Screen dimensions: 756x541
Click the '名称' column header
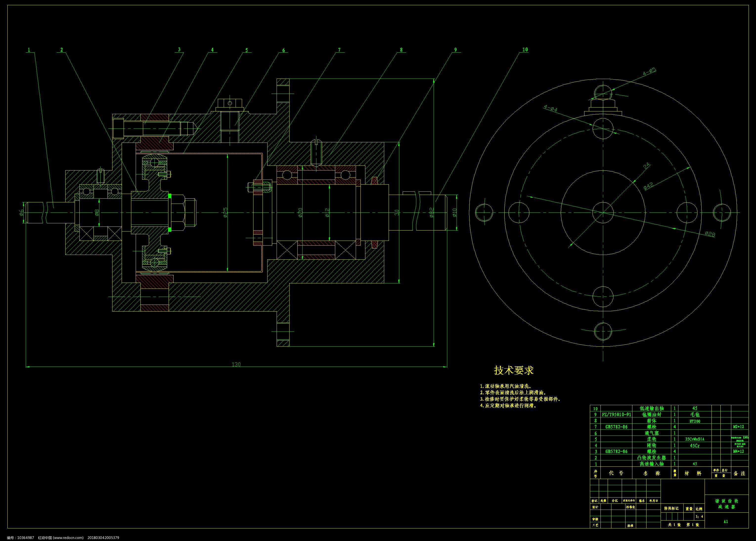coord(652,473)
